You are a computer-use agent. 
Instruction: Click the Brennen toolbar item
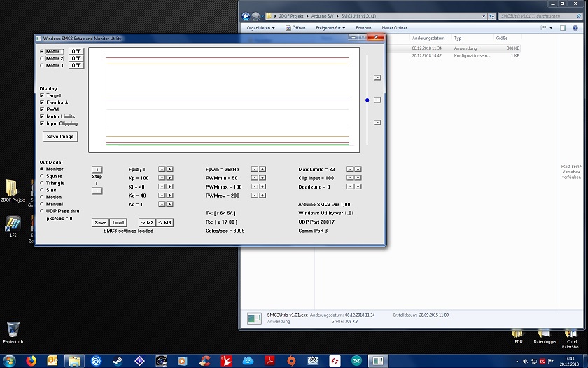[x=363, y=28]
